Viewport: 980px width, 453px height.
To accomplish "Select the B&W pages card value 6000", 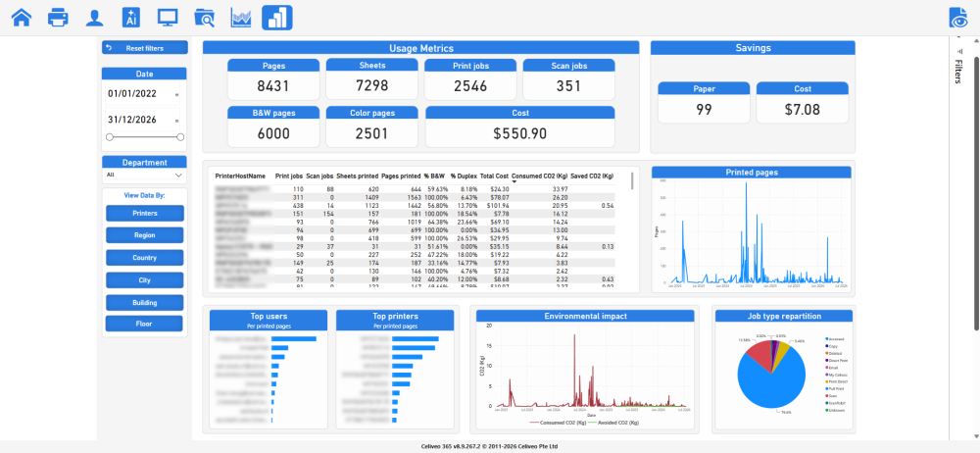I will pos(273,133).
